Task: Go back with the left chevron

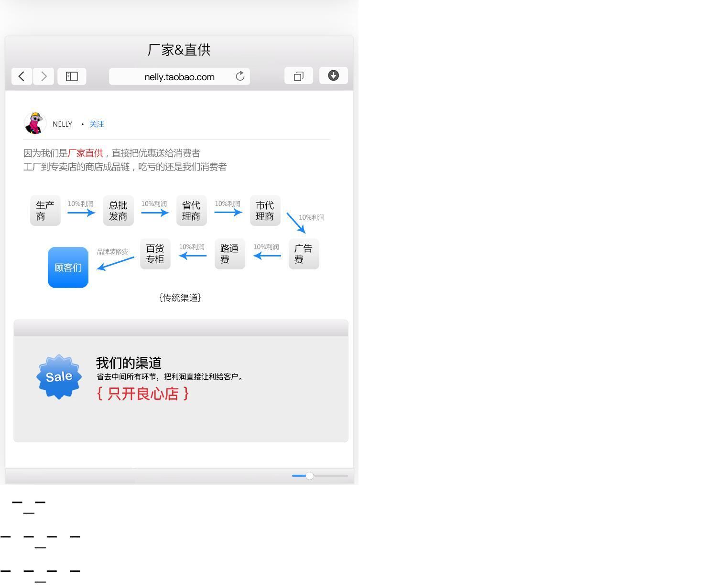Action: pyautogui.click(x=22, y=76)
